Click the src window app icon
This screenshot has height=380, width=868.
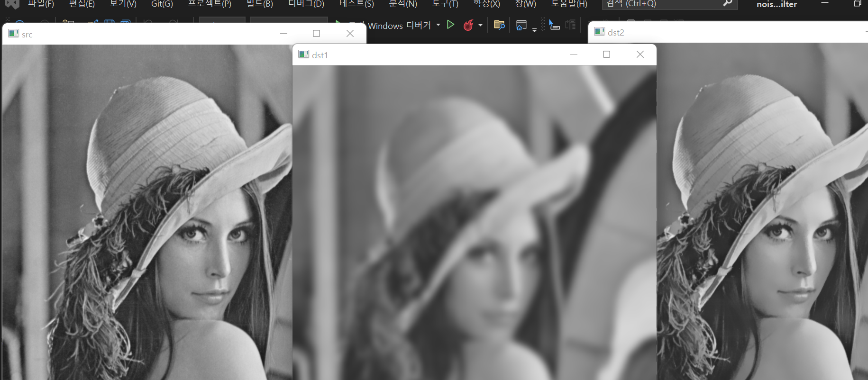[13, 34]
